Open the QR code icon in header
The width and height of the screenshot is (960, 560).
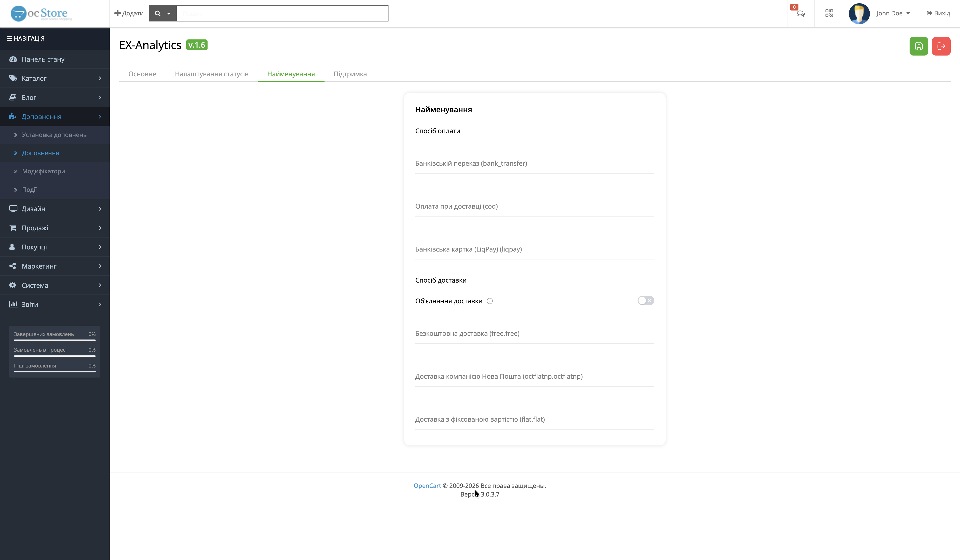[x=829, y=13]
